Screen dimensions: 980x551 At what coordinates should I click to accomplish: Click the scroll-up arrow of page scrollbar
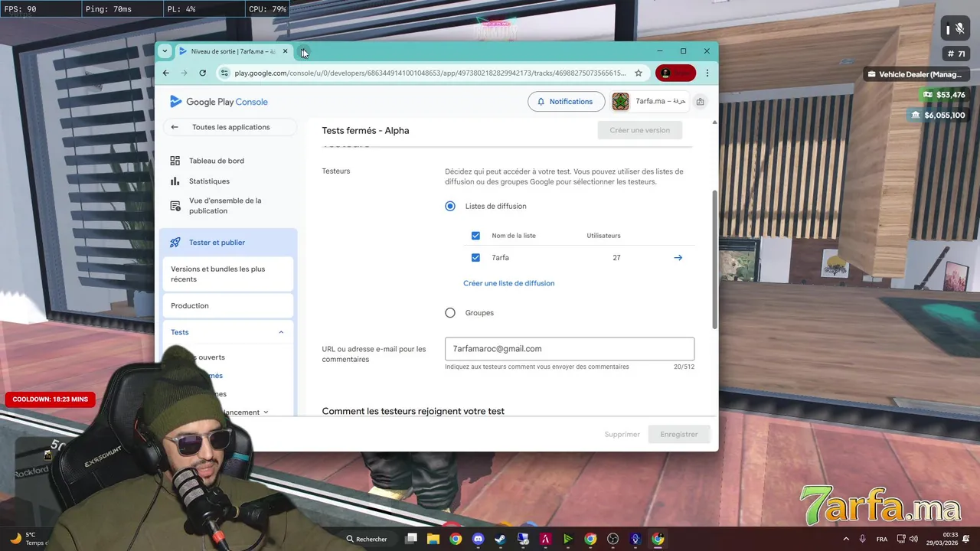coord(715,122)
